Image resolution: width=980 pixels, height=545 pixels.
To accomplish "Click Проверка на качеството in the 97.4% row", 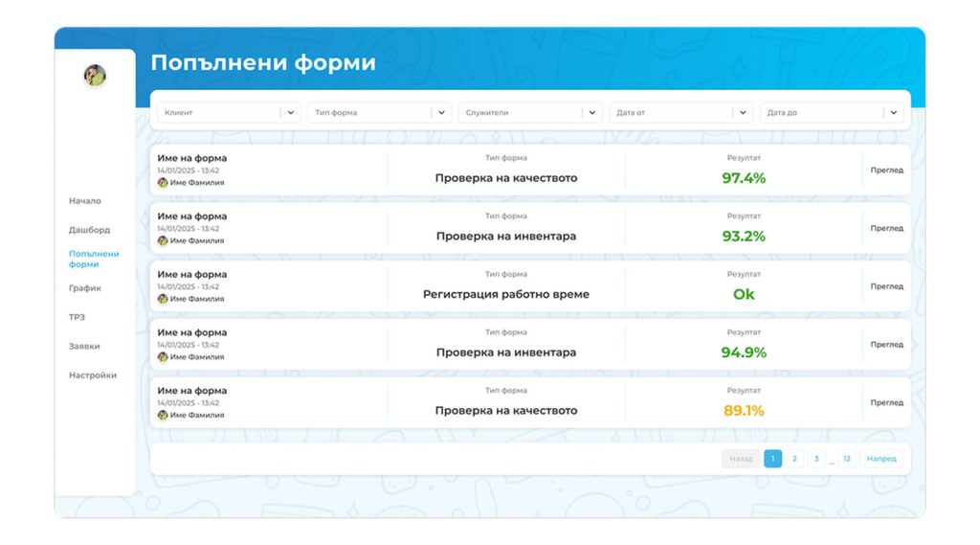I will (x=506, y=178).
